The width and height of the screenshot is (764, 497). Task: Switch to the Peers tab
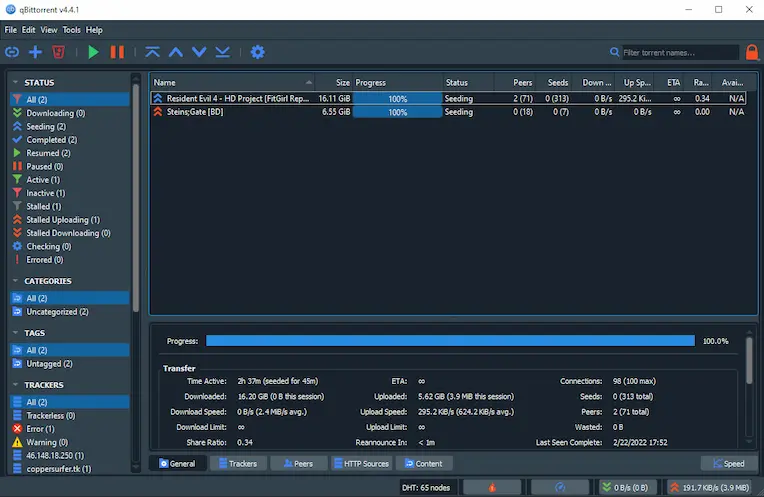coord(299,464)
